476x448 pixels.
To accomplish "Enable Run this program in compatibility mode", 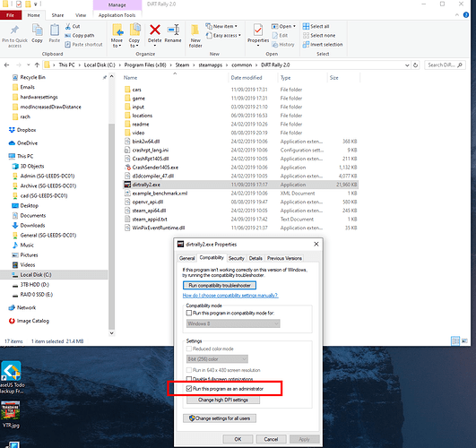I will [189, 313].
